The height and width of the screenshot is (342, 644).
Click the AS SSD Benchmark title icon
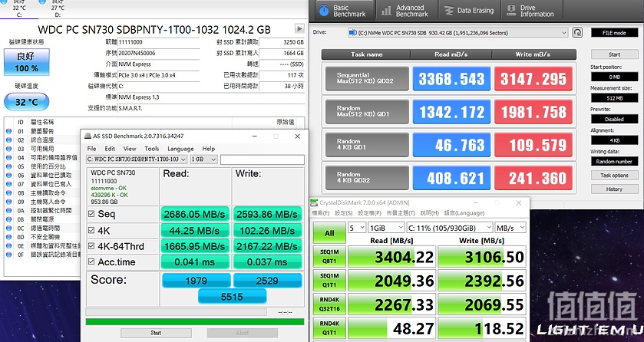[x=88, y=136]
